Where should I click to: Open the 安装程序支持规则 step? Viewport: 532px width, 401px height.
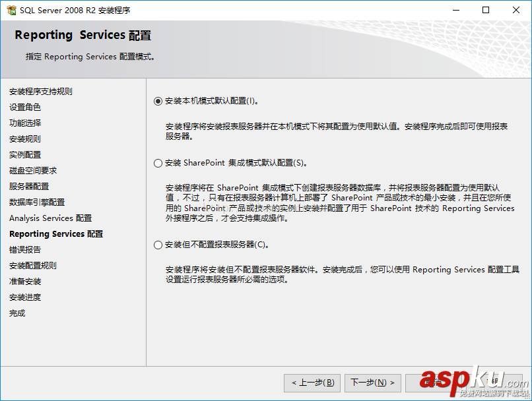pos(40,91)
